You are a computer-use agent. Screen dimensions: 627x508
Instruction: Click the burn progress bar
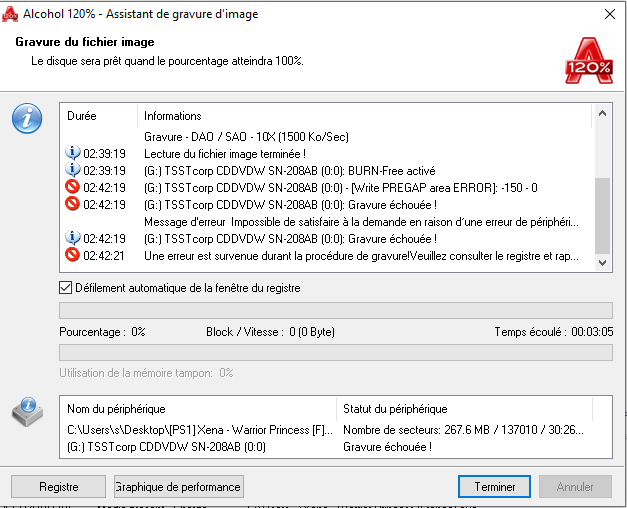[335, 310]
